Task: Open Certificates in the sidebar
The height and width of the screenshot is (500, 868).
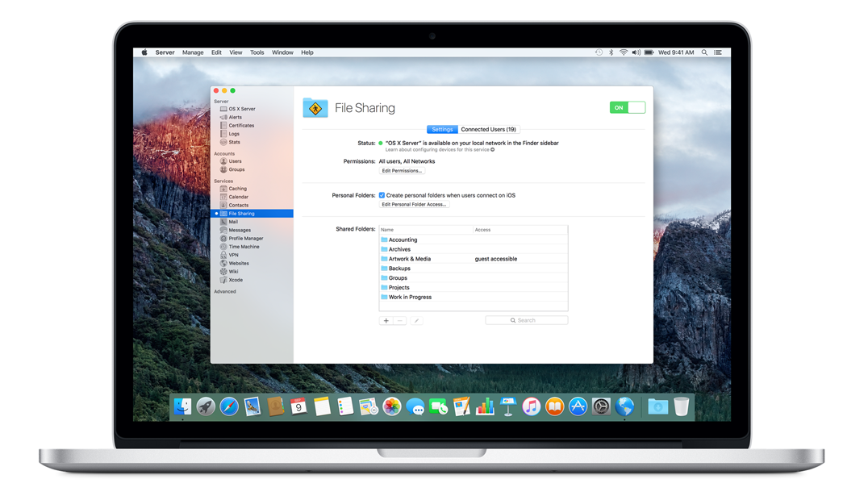Action: [x=241, y=126]
